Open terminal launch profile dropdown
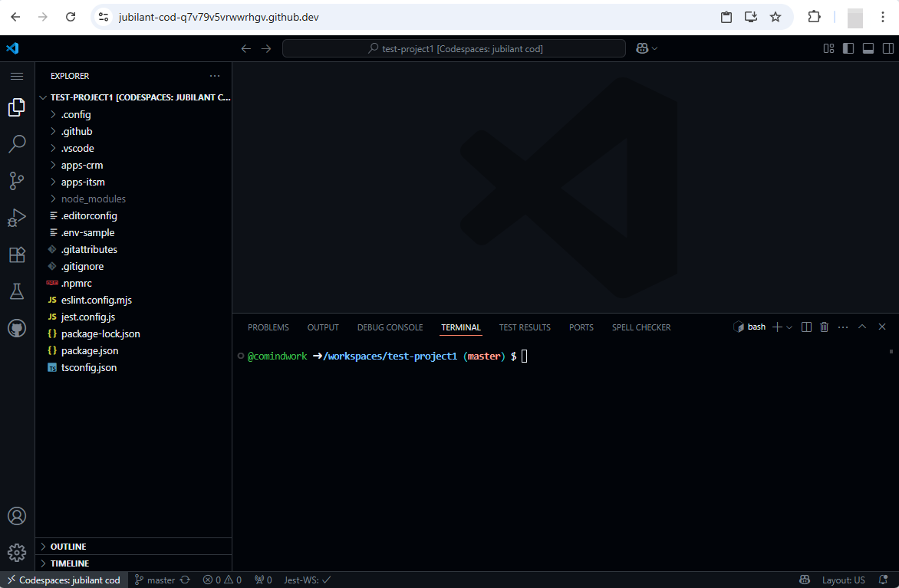 point(789,327)
